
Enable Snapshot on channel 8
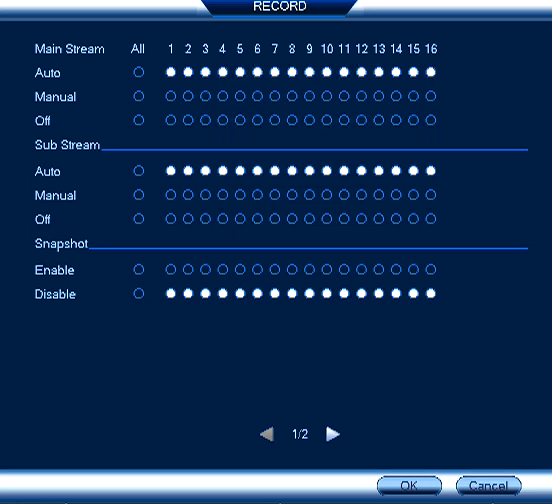(x=292, y=269)
